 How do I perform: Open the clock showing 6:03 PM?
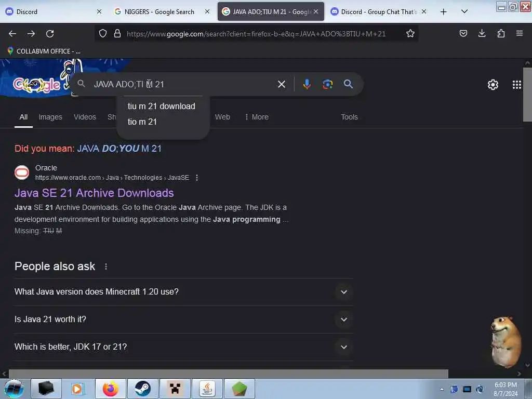point(506,389)
